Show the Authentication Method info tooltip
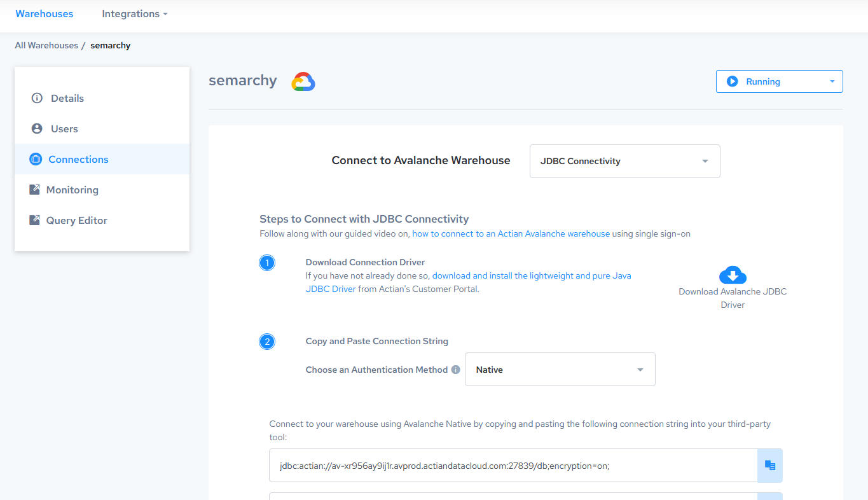This screenshot has width=868, height=500. coord(456,369)
